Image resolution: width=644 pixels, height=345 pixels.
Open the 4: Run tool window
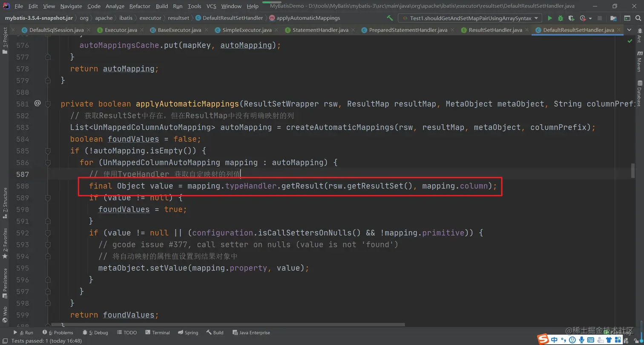tap(23, 333)
